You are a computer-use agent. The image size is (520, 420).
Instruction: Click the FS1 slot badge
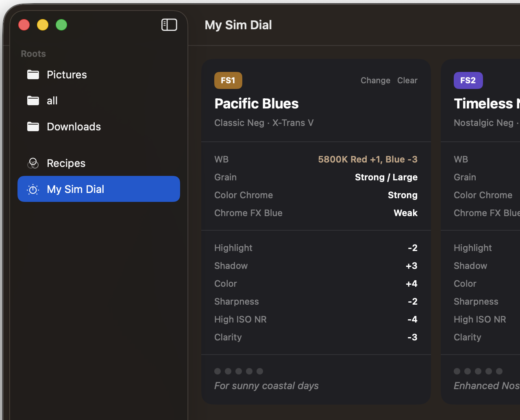tap(228, 80)
